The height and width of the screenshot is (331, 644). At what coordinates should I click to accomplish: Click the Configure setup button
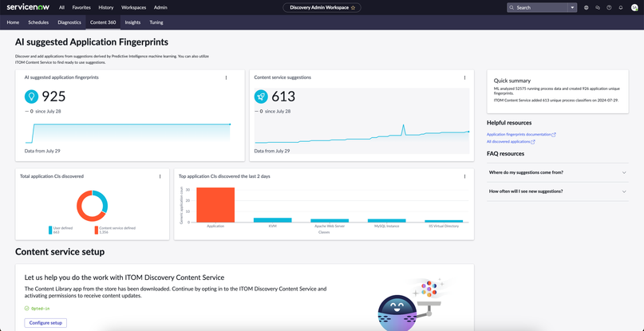click(x=45, y=323)
